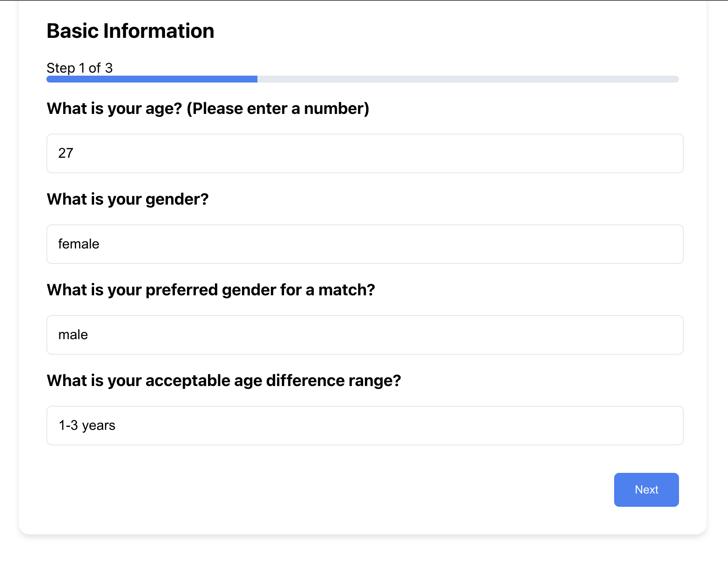Screen dimensions: 728x570
Task: Click the Basic Information heading
Action: pos(130,31)
